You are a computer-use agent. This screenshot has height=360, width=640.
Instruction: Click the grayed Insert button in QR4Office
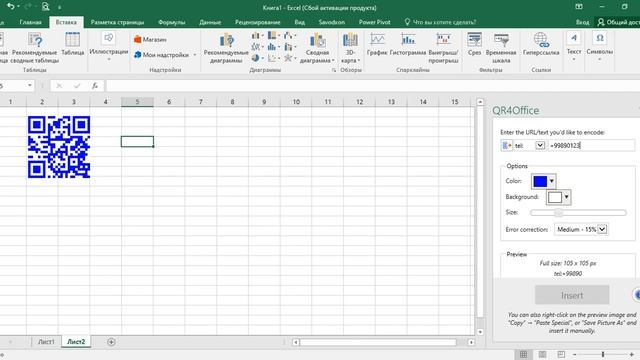(x=572, y=295)
